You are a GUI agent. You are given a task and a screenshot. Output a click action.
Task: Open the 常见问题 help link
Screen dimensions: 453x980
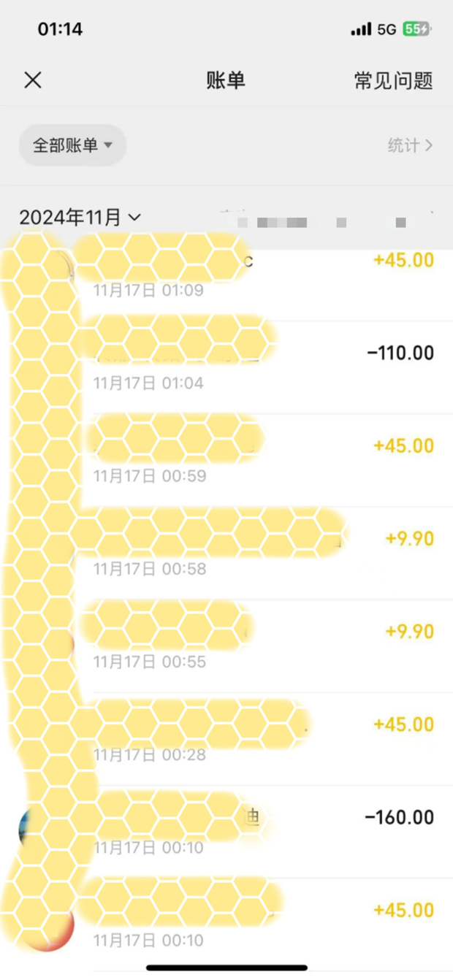click(393, 80)
